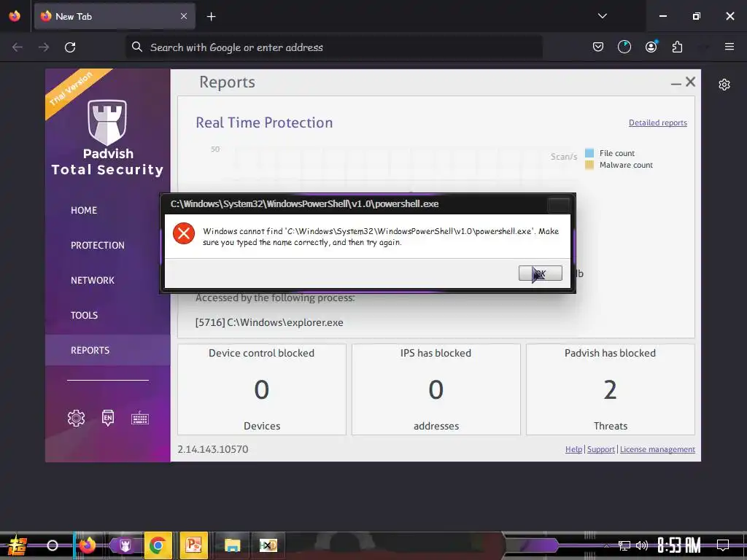Open the Device control blocked card
The image size is (747, 560).
pos(262,389)
